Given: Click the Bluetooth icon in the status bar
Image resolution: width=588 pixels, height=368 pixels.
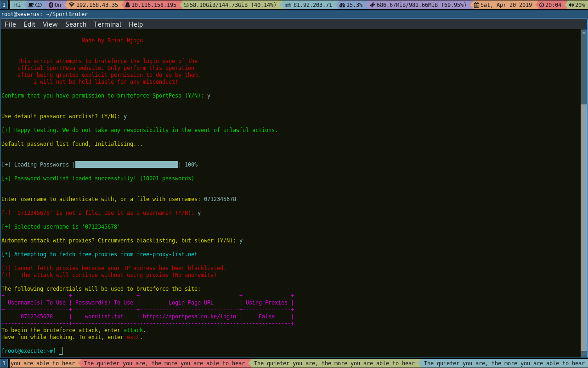Looking at the screenshot, I should point(51,5).
